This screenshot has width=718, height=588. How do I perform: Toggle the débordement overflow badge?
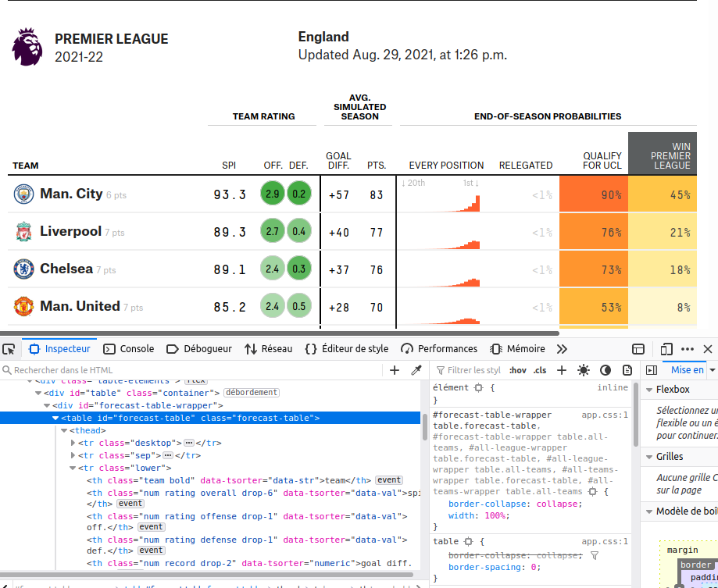251,393
